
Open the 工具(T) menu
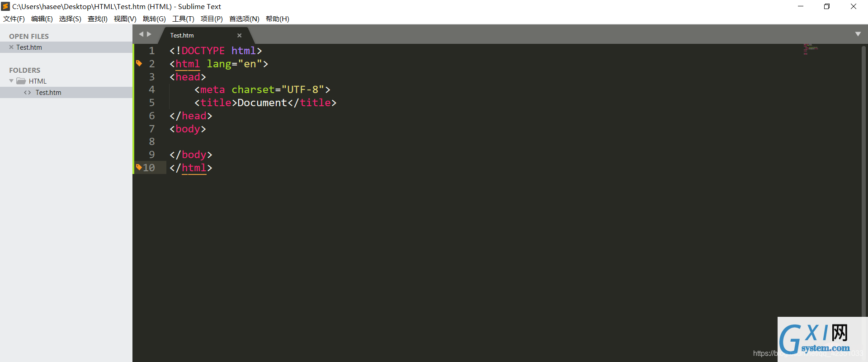[x=183, y=19]
